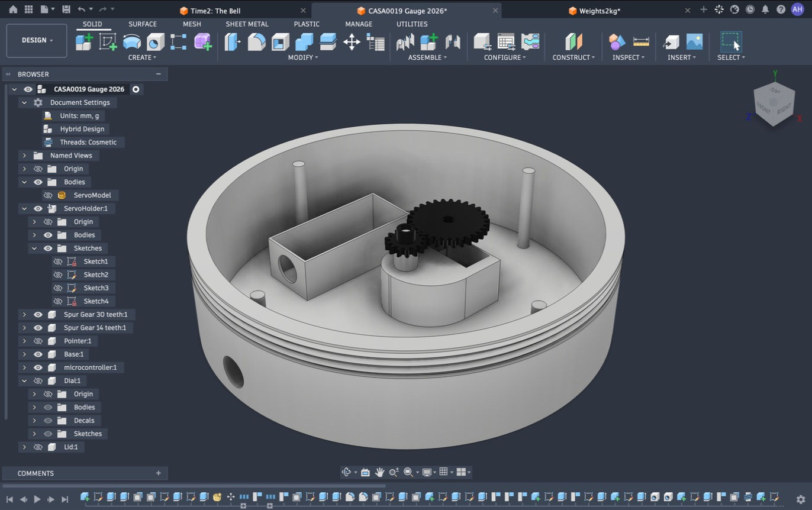Select the Fillet tool in Modify

coord(256,42)
